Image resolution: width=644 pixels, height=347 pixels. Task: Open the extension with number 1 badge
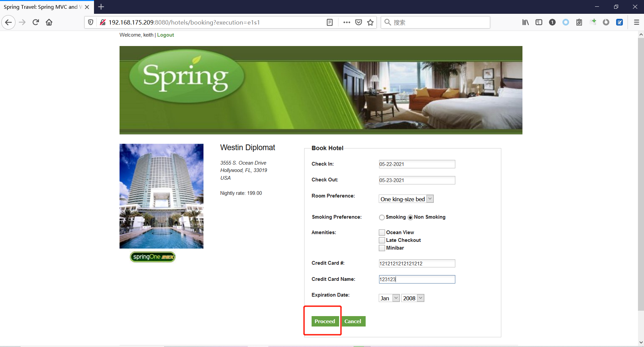[x=552, y=23]
